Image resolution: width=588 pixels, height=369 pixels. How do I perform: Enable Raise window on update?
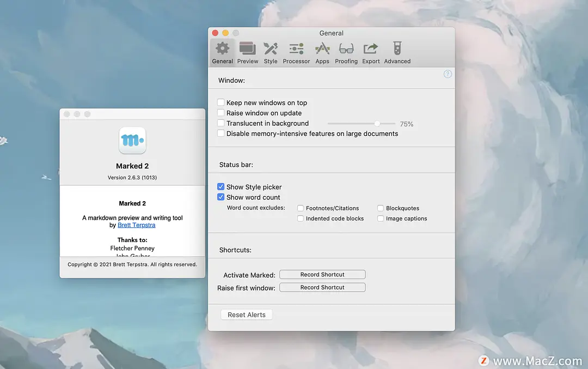[x=221, y=113]
